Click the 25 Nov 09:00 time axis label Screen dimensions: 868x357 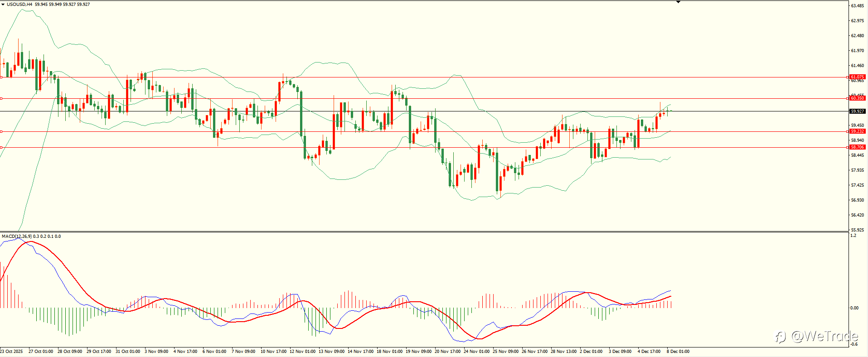(505, 352)
